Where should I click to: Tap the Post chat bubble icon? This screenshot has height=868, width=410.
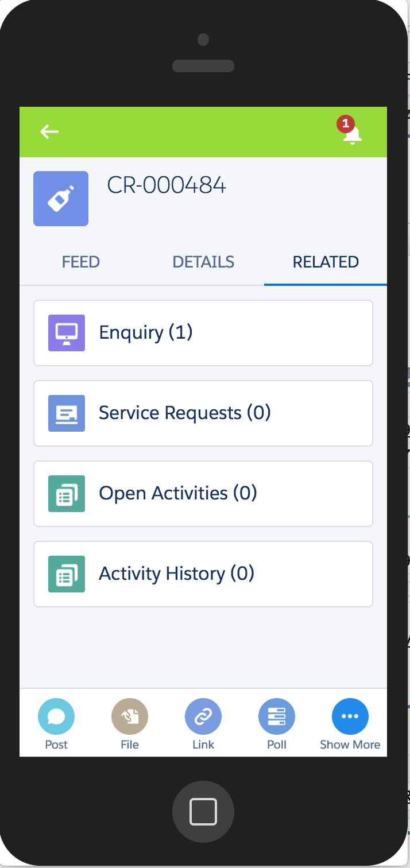click(56, 716)
